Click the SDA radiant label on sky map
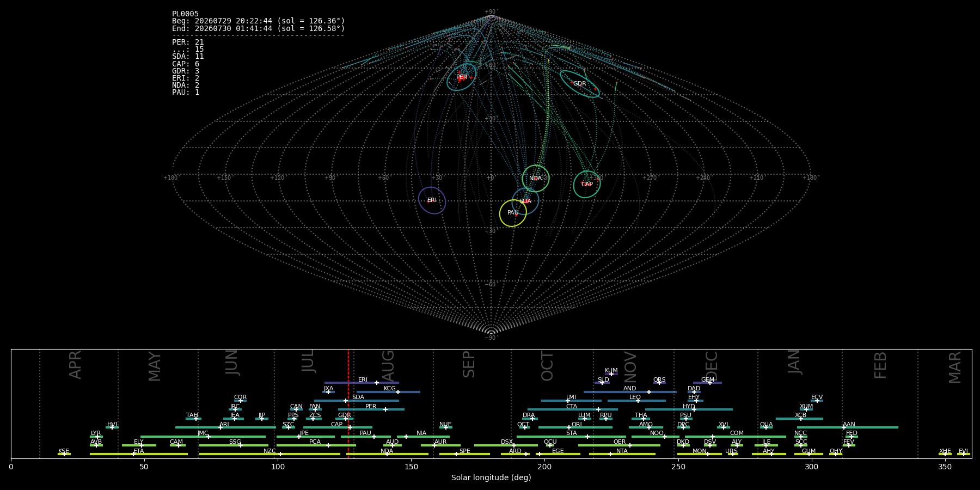Image resolution: width=980 pixels, height=490 pixels. [x=525, y=201]
